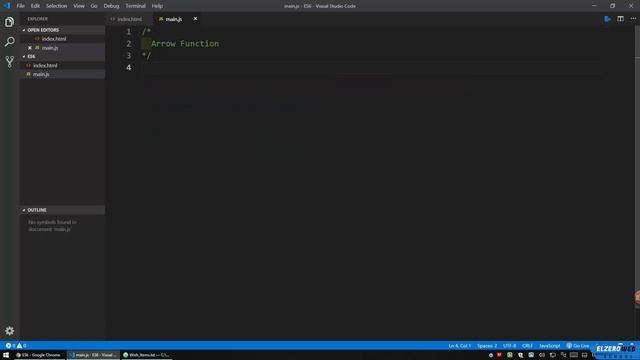The width and height of the screenshot is (640, 360).
Task: Select index.html under Open Editors
Action: pos(54,39)
